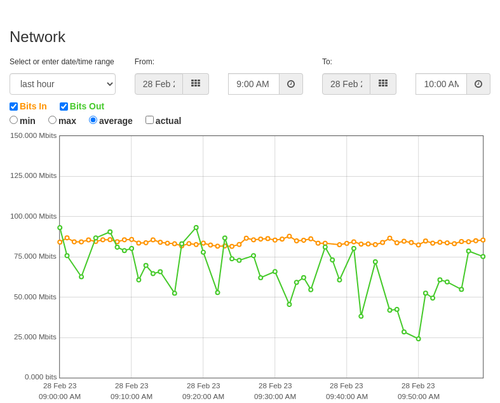
Task: Click the 100.000 Mbits axis label
Action: 33,216
